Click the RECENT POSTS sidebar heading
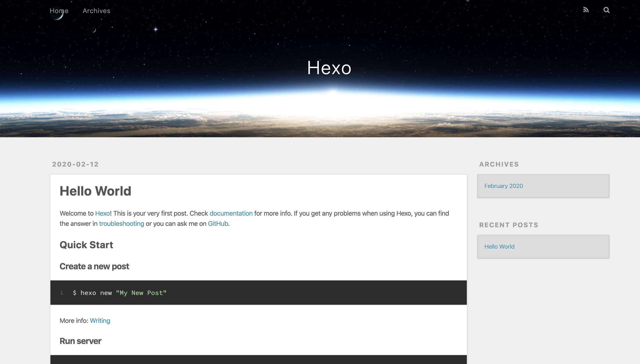Viewport: 640px width, 364px height. pos(509,225)
